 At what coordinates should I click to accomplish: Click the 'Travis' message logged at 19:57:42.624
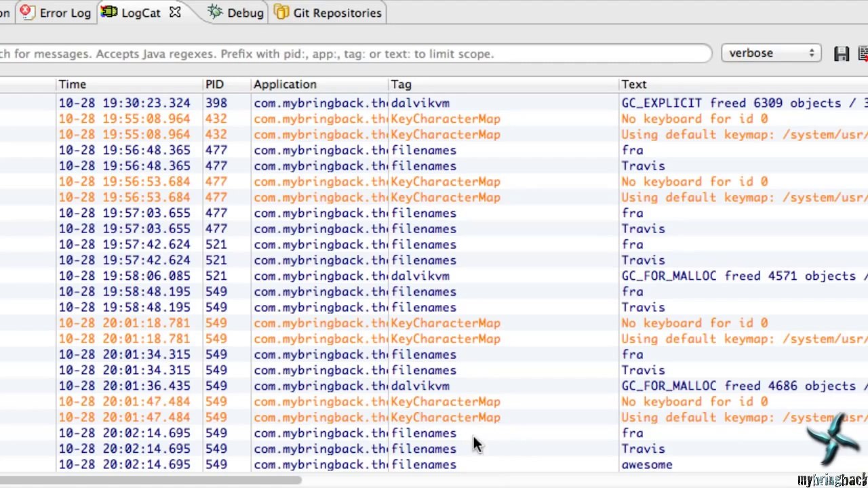643,260
